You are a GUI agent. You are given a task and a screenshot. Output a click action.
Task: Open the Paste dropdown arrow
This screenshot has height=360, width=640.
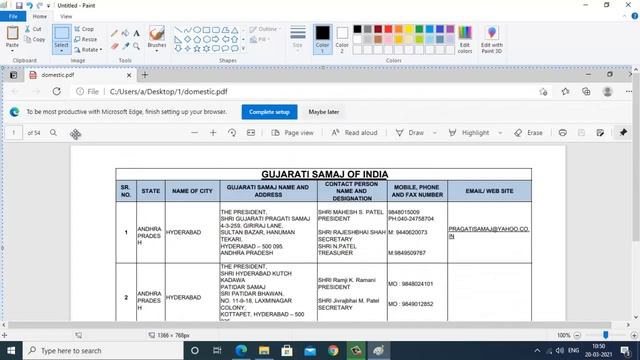coord(12,51)
